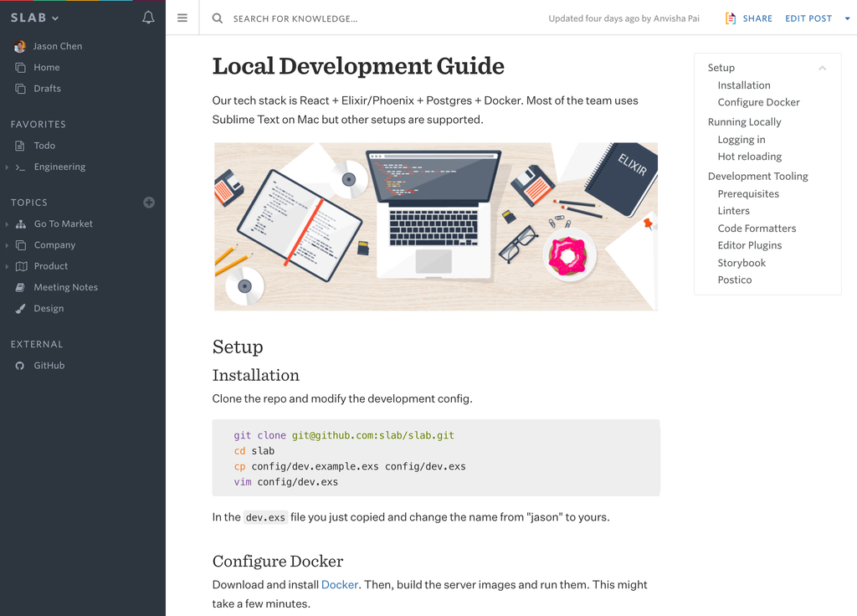Open Drafts in the sidebar

point(47,89)
